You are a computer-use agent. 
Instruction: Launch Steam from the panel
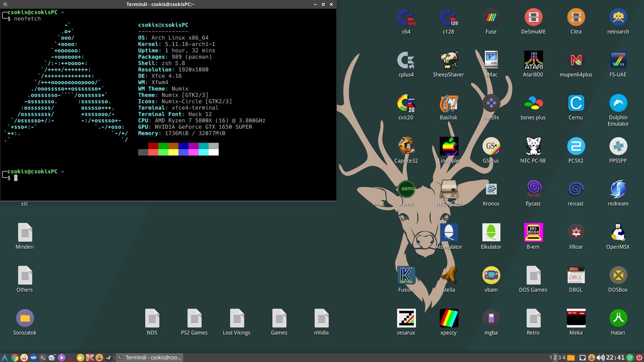click(108, 358)
